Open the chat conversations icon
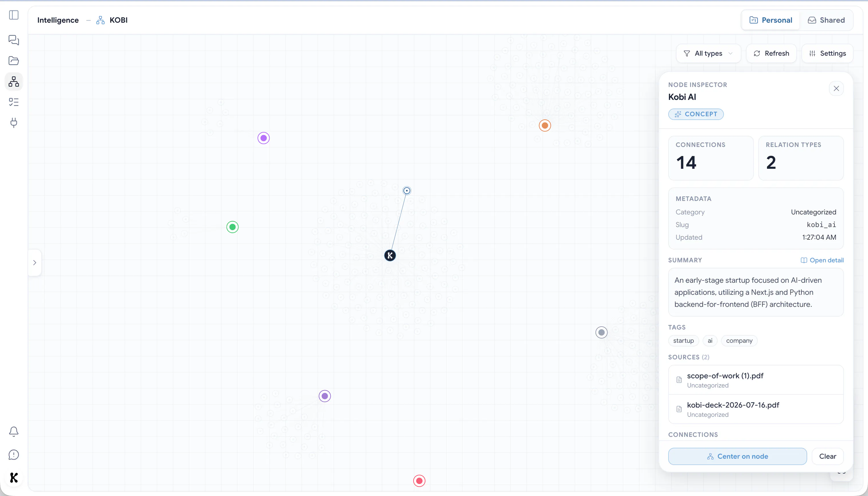 click(x=13, y=40)
